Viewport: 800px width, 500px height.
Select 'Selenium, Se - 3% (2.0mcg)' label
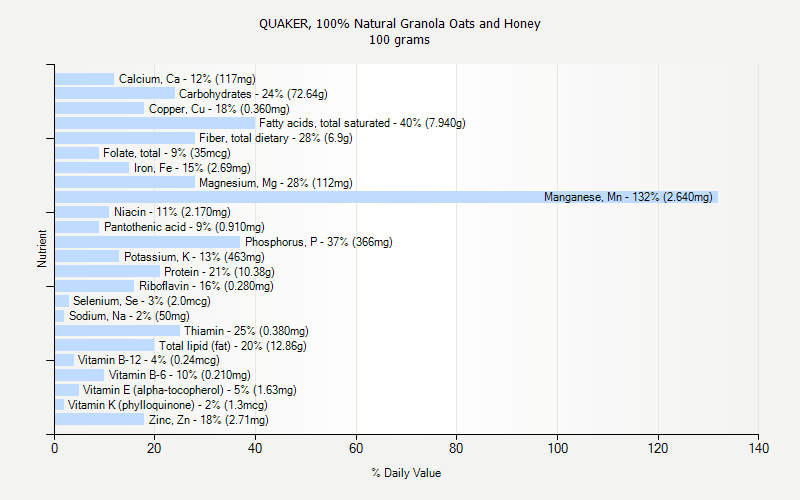click(x=142, y=301)
